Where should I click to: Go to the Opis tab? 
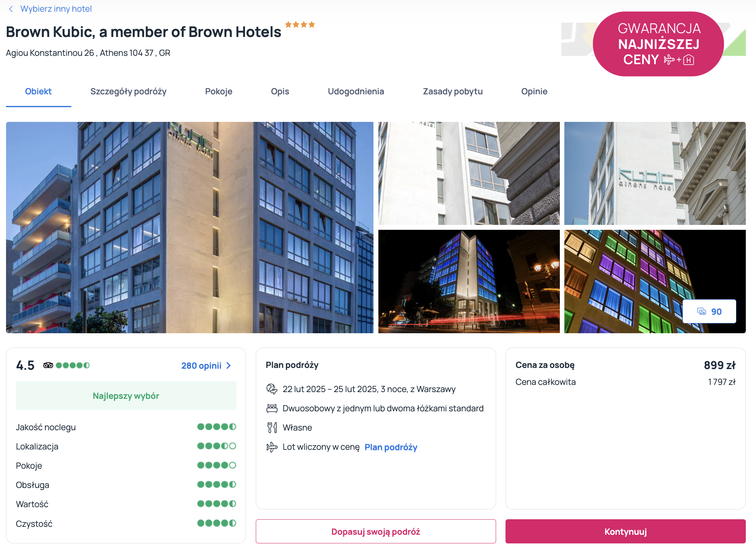[x=280, y=91]
